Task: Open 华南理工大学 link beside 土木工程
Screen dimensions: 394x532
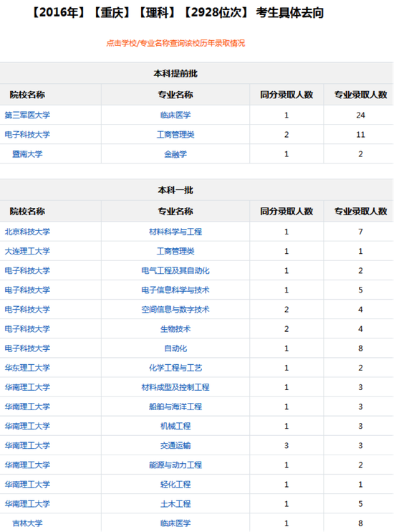Action: tap(27, 503)
